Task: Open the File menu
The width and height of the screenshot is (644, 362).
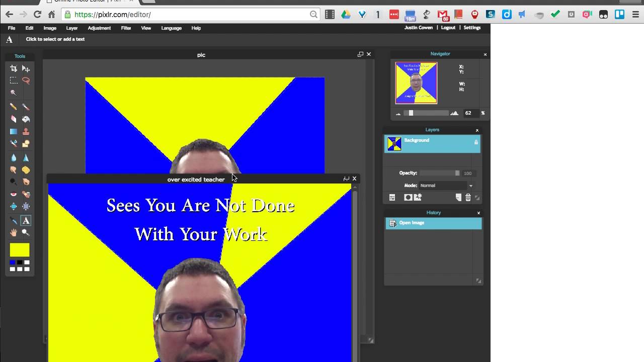Action: click(12, 28)
